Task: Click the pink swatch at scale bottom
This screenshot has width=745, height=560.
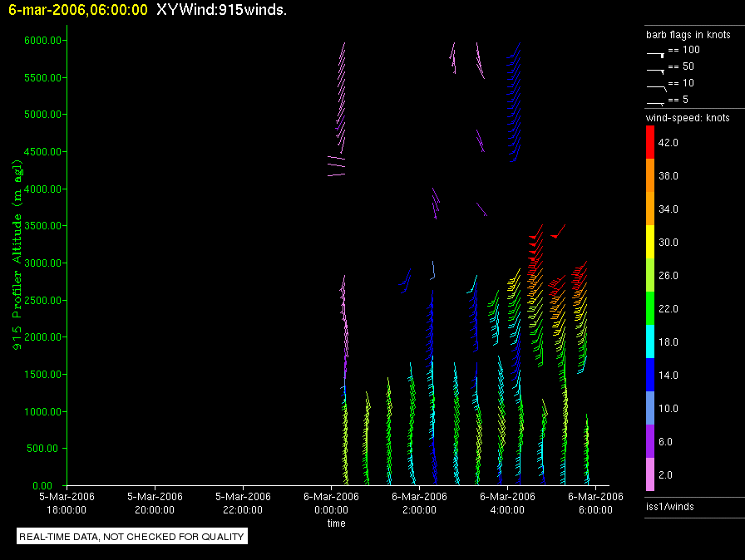Action: click(651, 475)
